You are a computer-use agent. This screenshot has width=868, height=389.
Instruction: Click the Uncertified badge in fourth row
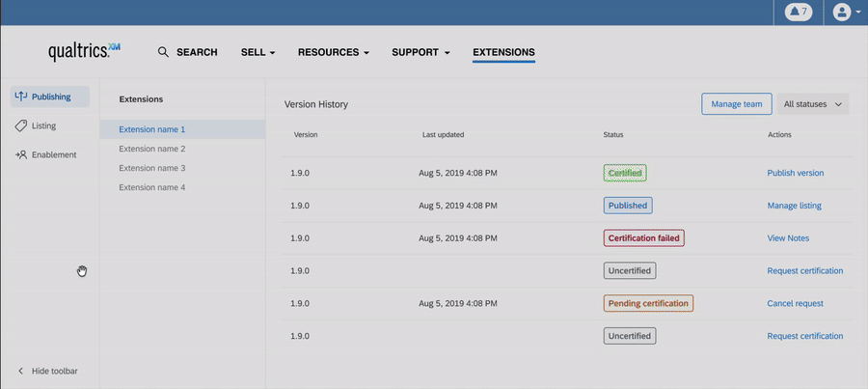(x=630, y=271)
